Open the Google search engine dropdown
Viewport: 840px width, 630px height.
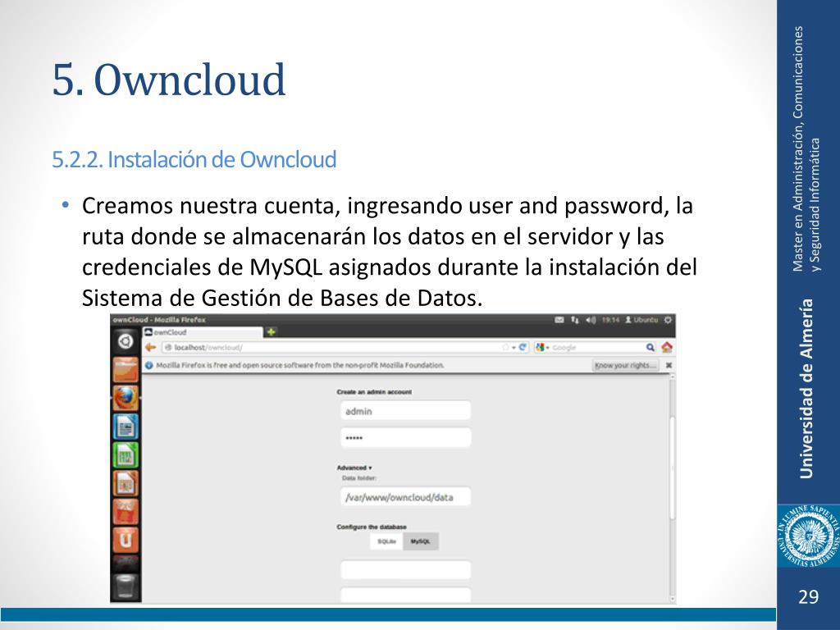click(x=542, y=347)
